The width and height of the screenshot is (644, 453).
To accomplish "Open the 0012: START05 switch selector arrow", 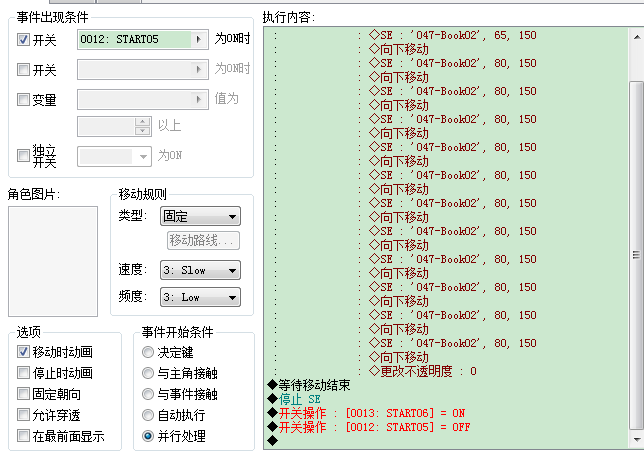I will coord(199,39).
